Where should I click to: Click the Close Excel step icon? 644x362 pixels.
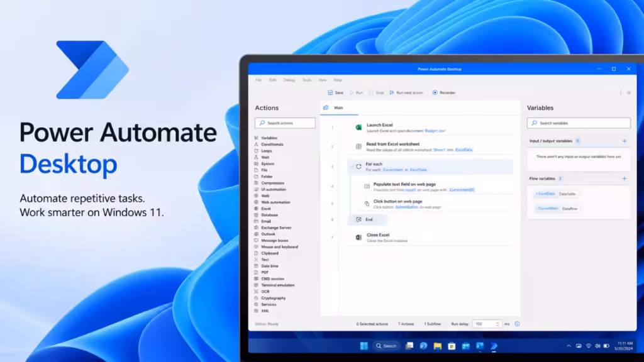tap(358, 237)
